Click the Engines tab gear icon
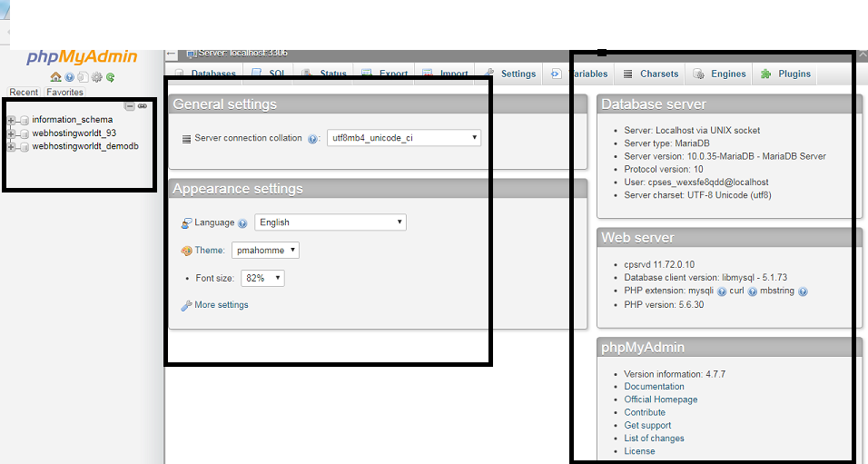The image size is (868, 464). tap(698, 74)
